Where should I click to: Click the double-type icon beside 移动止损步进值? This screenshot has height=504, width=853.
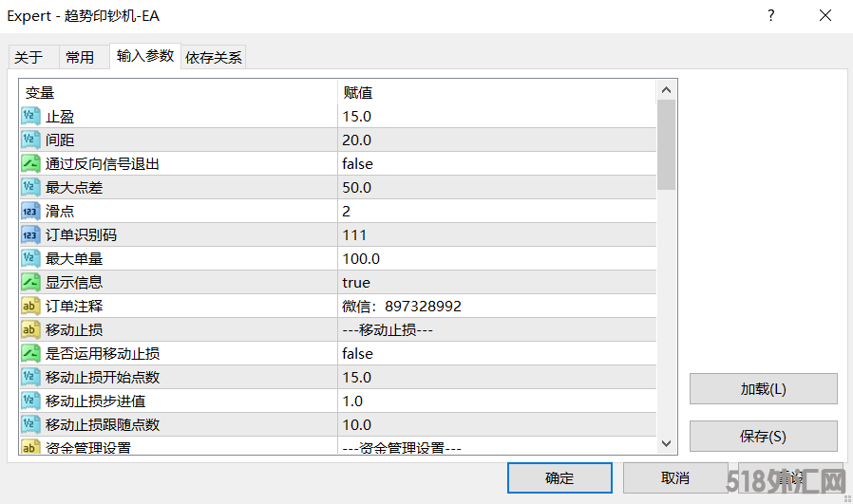click(30, 401)
